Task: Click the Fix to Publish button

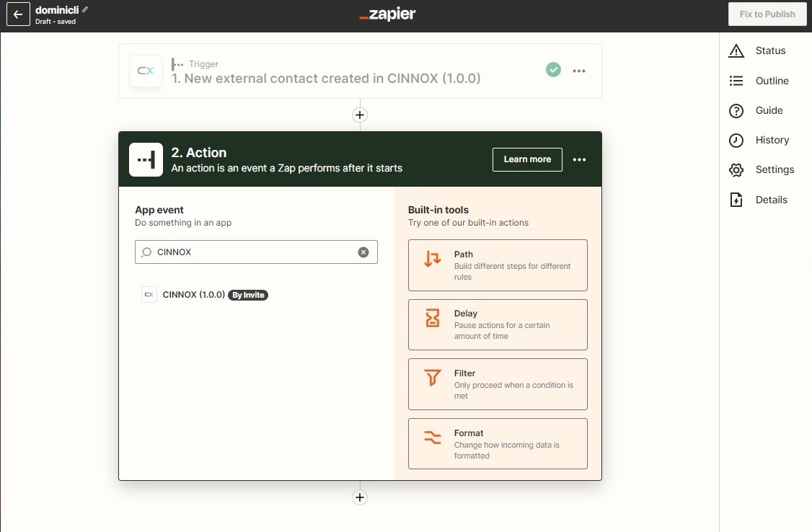Action: pos(767,14)
